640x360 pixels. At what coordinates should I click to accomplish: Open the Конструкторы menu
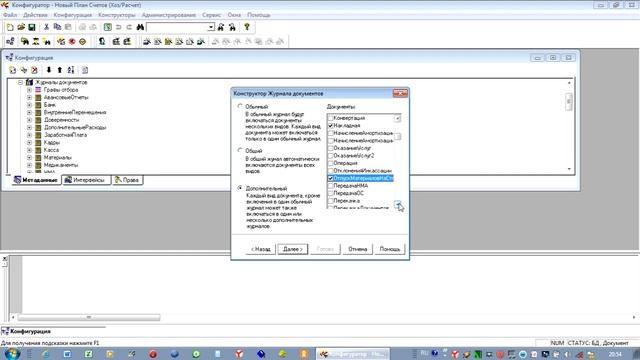[x=117, y=15]
